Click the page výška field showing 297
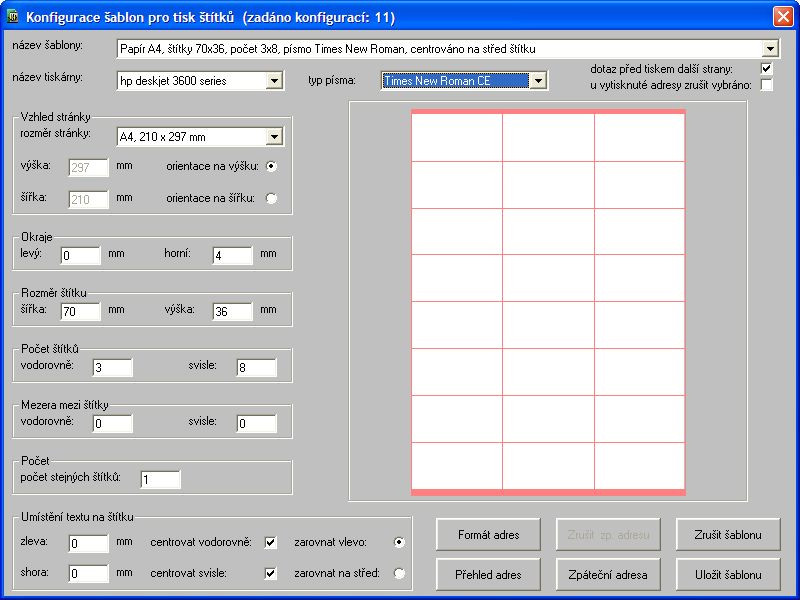Screen dimensions: 800x600 click(x=88, y=167)
